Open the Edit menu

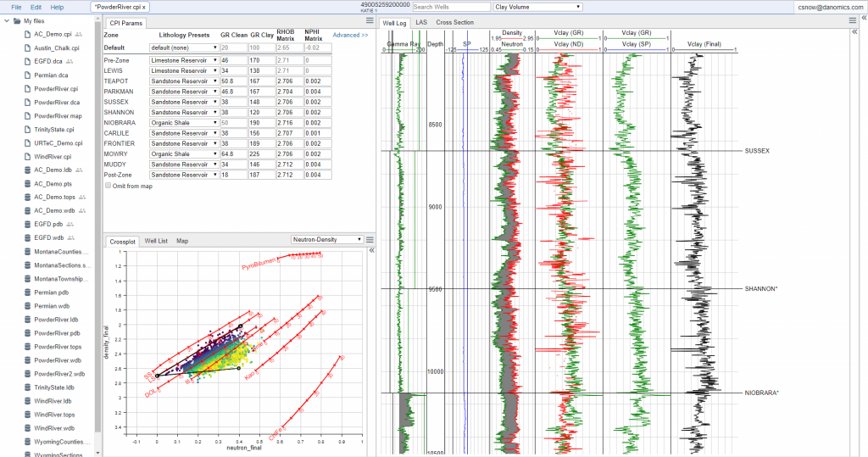tap(36, 7)
